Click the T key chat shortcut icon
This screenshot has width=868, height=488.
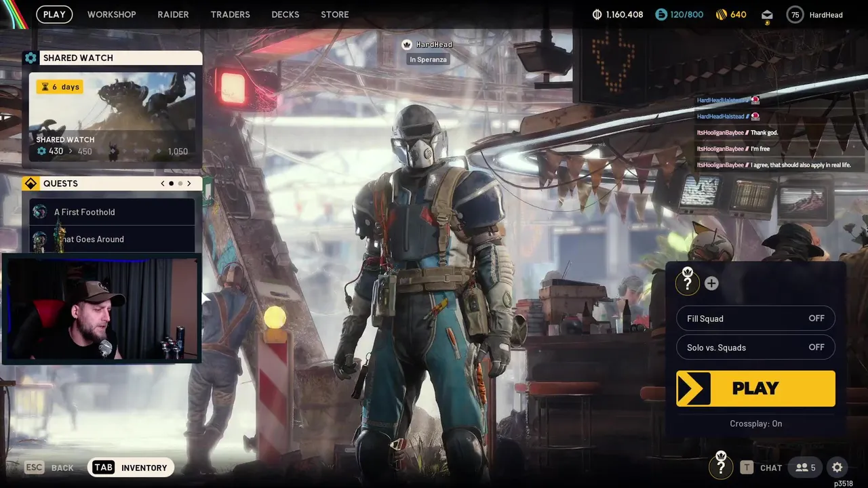747,467
